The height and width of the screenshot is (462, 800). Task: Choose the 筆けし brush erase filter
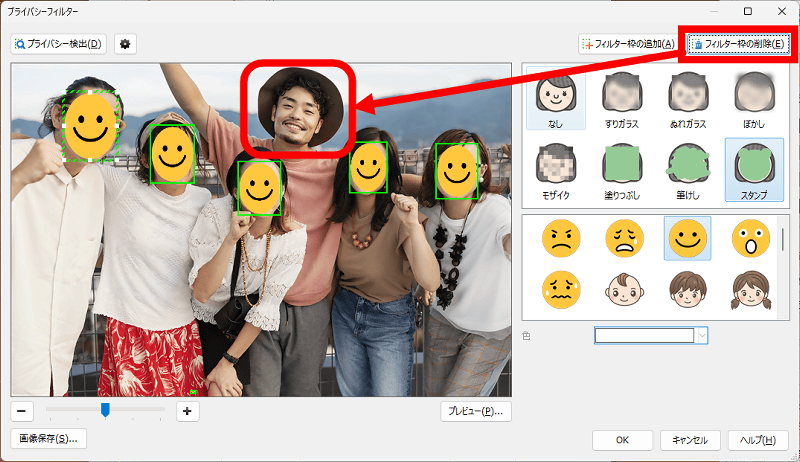point(687,169)
